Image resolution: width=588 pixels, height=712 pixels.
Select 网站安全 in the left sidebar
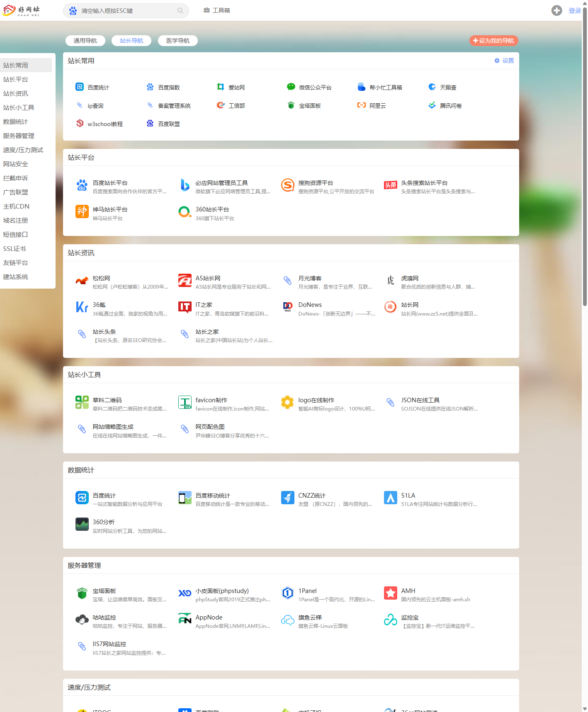click(x=16, y=164)
